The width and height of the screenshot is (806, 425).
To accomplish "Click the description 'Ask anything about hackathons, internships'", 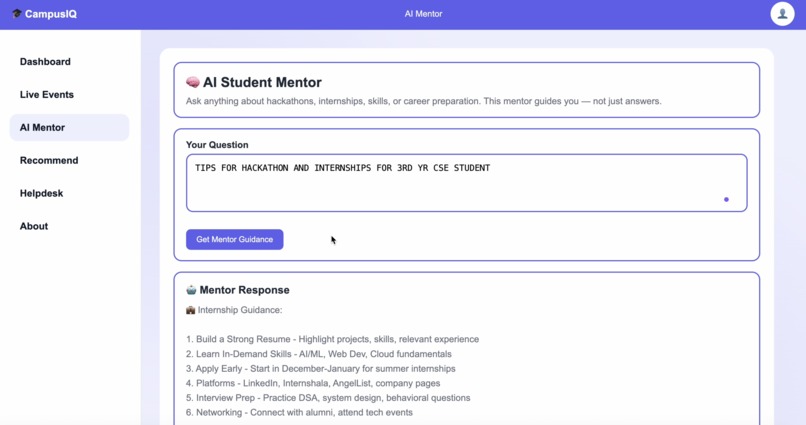I will (x=424, y=101).
